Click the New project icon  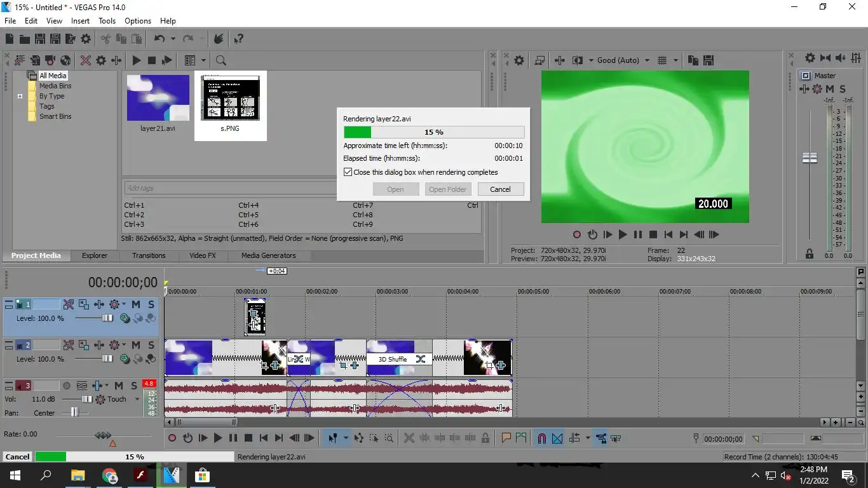[10, 39]
